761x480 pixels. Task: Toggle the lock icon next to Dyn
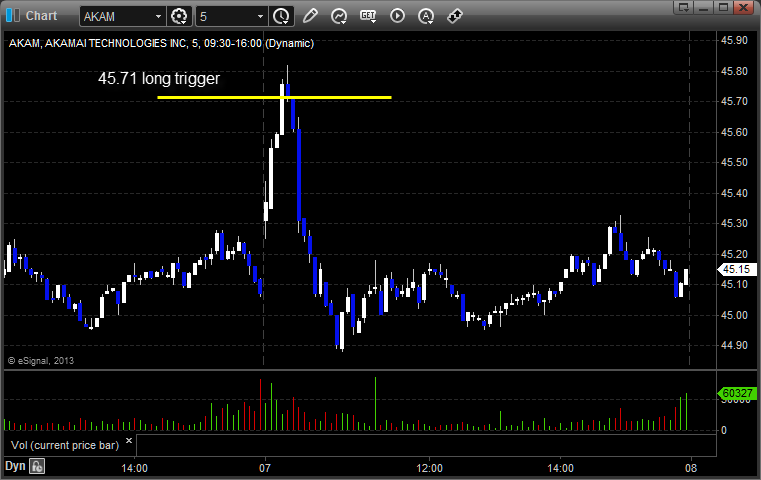[x=37, y=466]
